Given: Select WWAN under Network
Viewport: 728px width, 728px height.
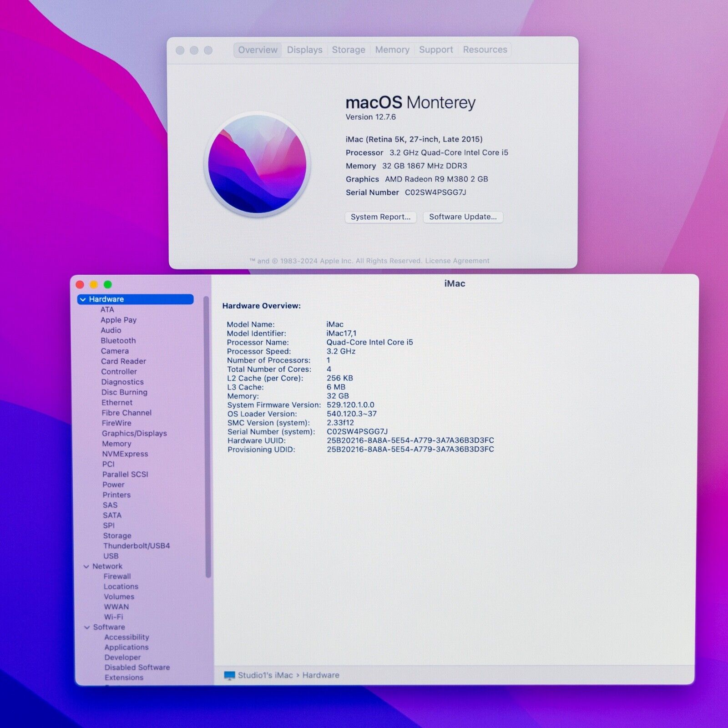Looking at the screenshot, I should pyautogui.click(x=116, y=607).
